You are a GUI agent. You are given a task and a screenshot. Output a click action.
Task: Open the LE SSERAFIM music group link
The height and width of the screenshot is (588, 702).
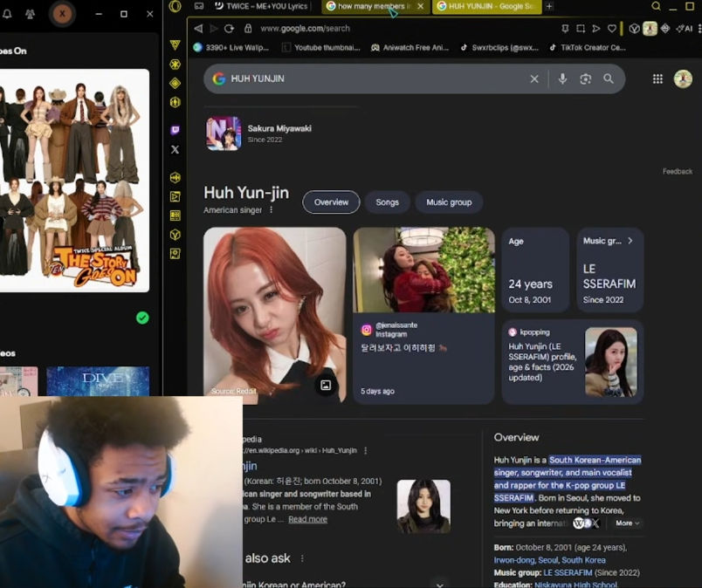pos(568,573)
